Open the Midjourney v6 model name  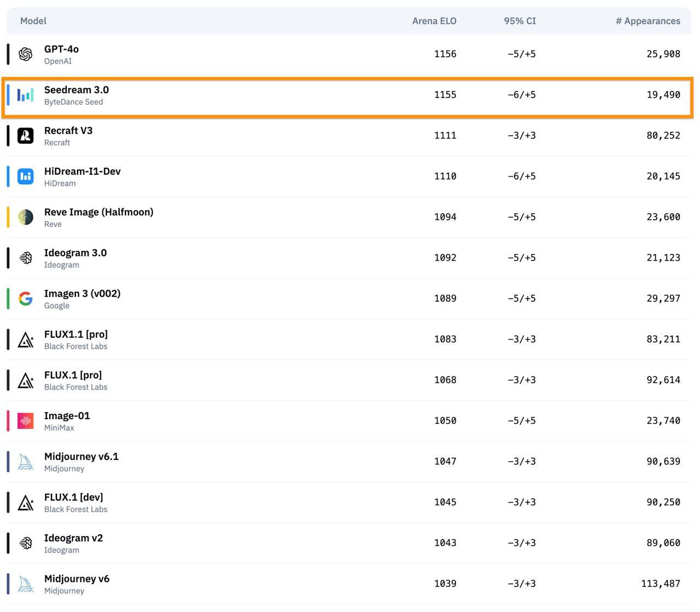(x=77, y=579)
